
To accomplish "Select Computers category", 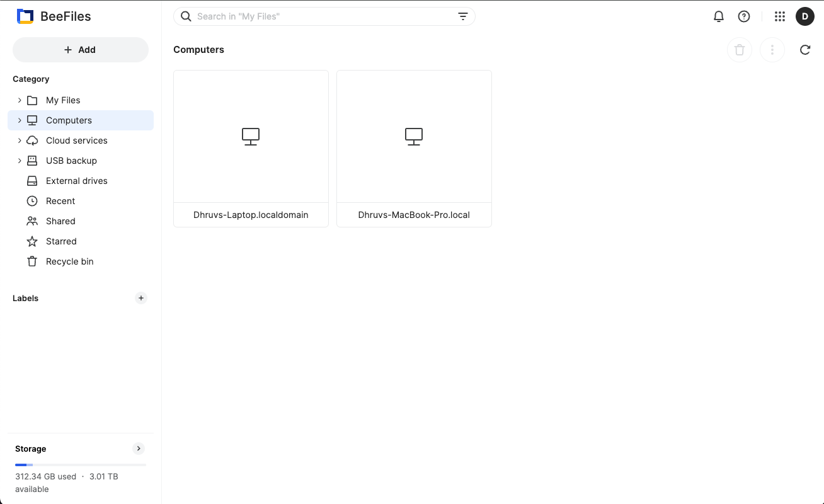I will [81, 120].
